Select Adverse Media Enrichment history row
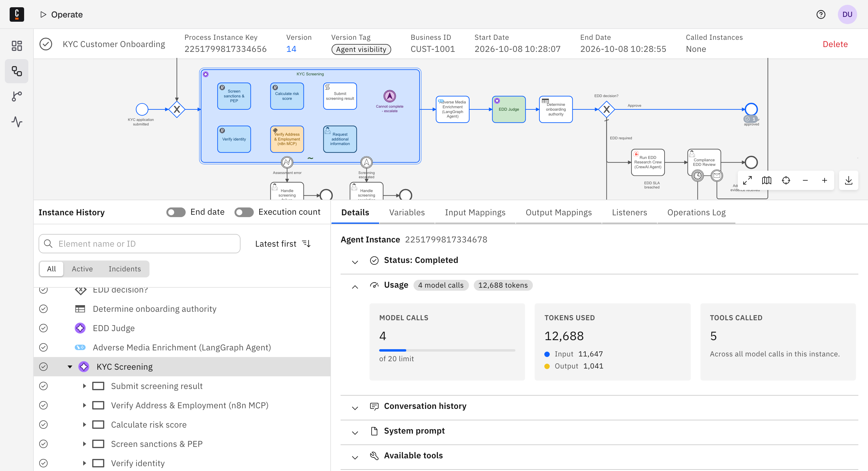Screen dimensions: 868x471 pyautogui.click(x=182, y=347)
